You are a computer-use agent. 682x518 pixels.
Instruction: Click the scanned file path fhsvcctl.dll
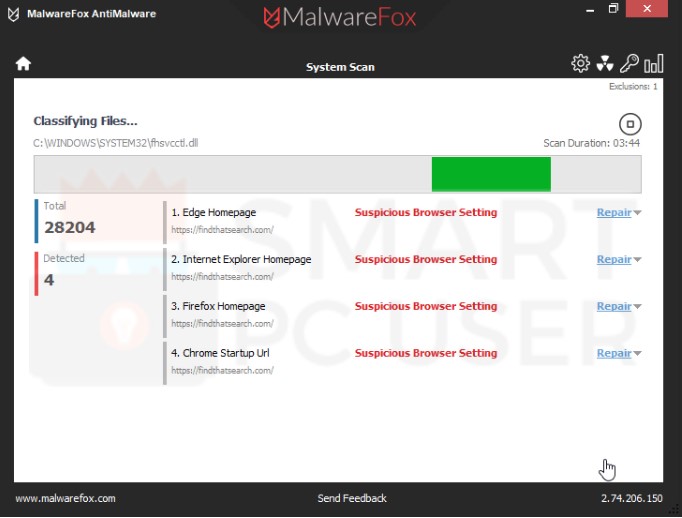(x=116, y=143)
